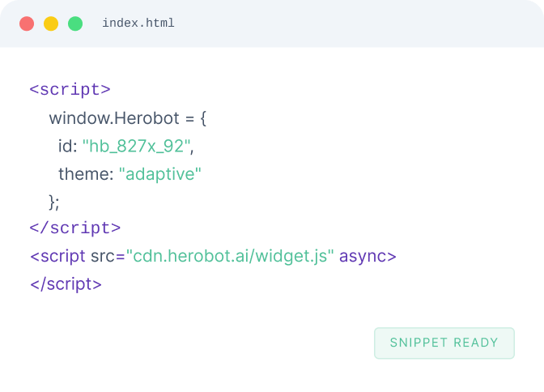
Task: Click the opening <script> tag line
Action: [70, 90]
